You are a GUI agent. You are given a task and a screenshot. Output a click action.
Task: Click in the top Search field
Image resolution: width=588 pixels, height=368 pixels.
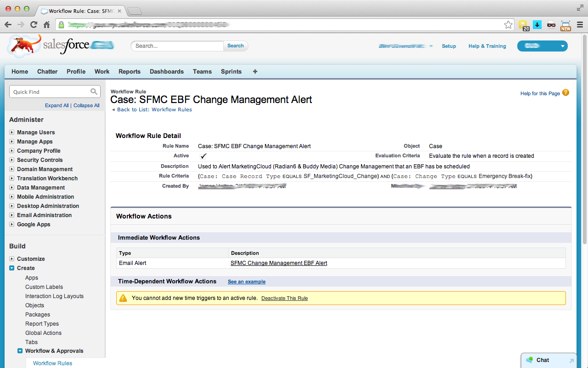coord(177,46)
